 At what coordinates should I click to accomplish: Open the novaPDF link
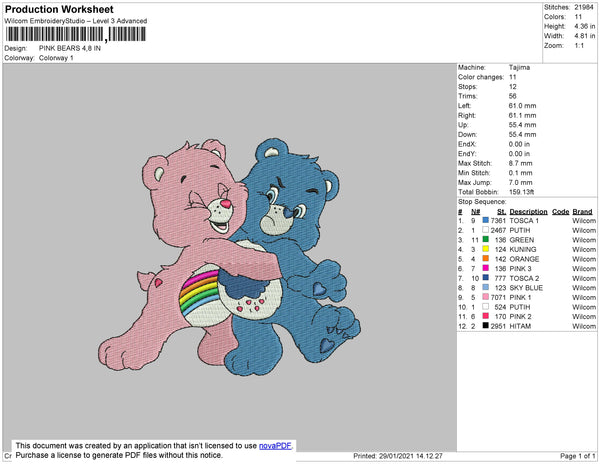(275, 446)
